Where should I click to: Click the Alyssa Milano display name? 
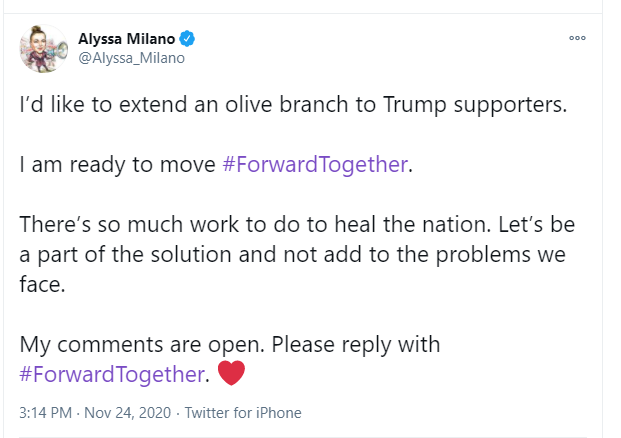(127, 39)
